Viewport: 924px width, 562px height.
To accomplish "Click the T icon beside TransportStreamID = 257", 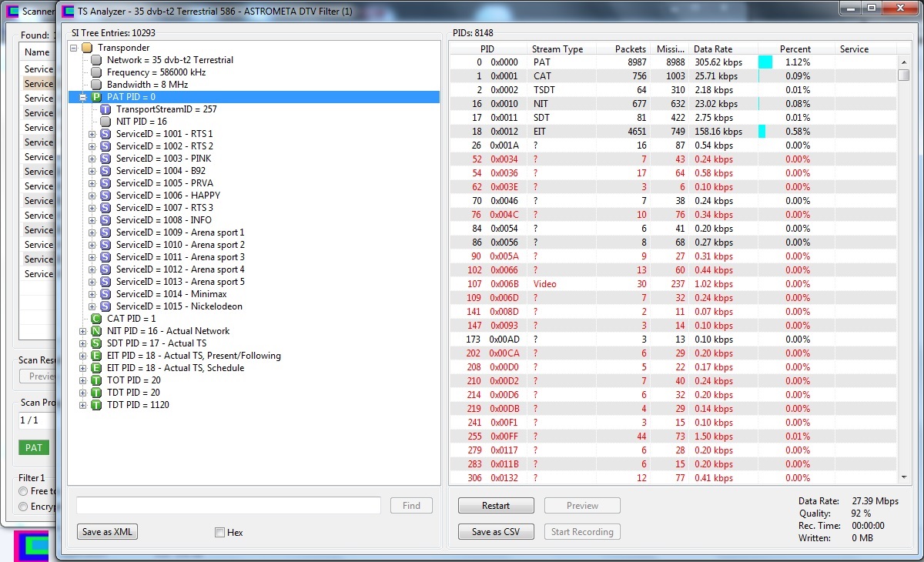I will coord(105,109).
